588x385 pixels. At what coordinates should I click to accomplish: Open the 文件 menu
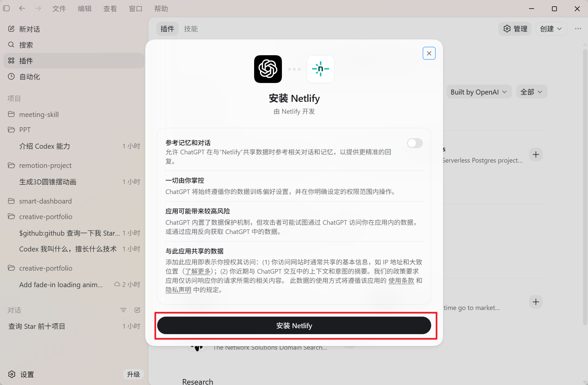59,9
